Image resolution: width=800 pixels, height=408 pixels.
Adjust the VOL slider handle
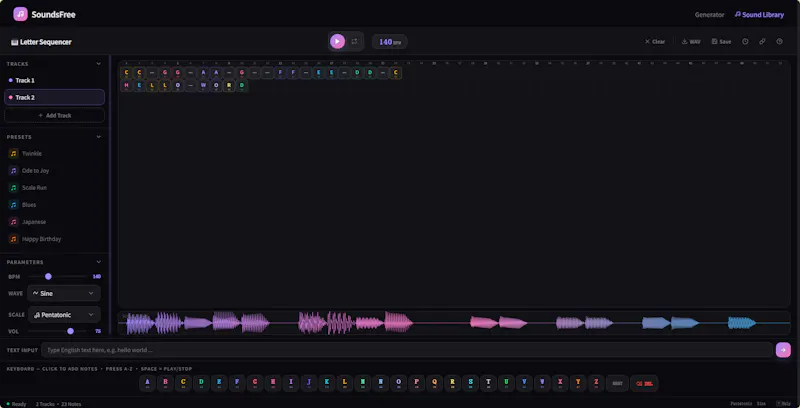(70, 331)
